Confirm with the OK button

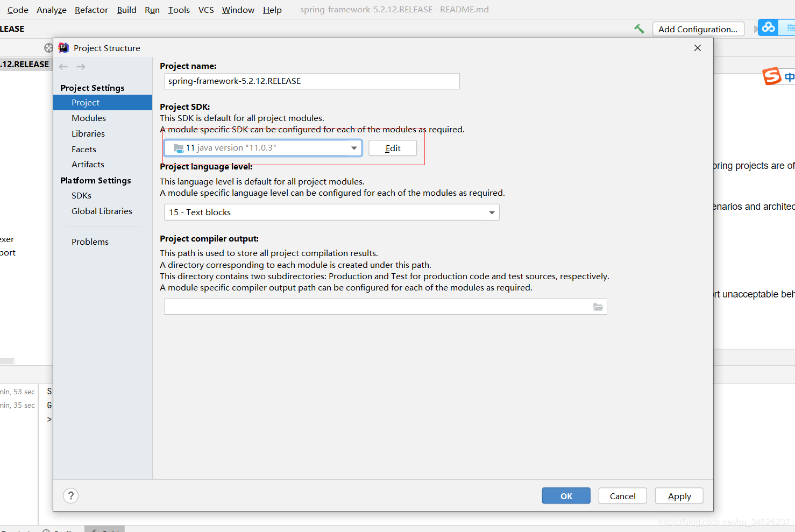[566, 496]
